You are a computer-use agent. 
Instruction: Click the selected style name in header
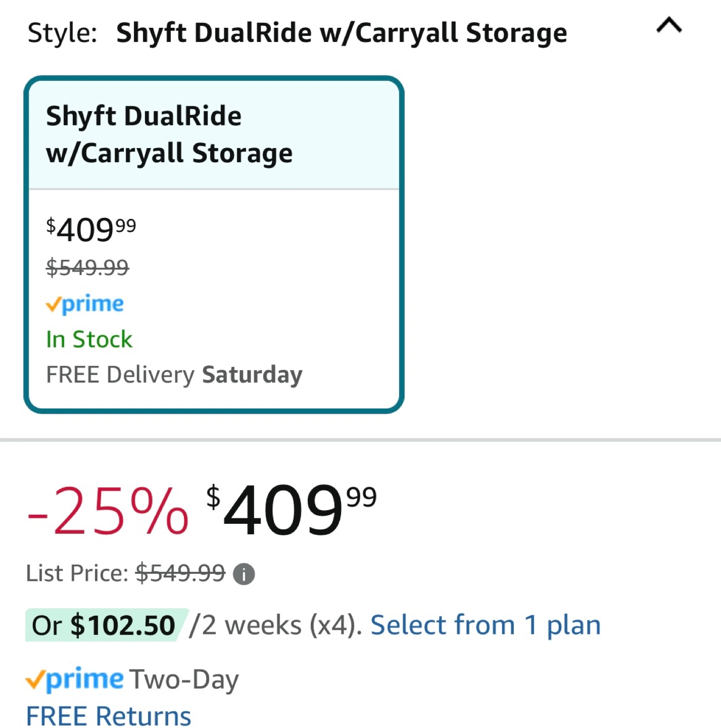342,33
